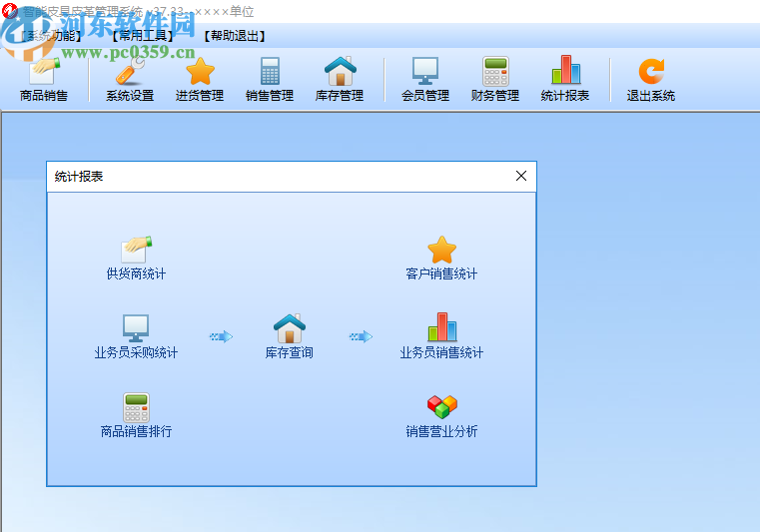Open the 【系统功能】 menu

(50, 36)
